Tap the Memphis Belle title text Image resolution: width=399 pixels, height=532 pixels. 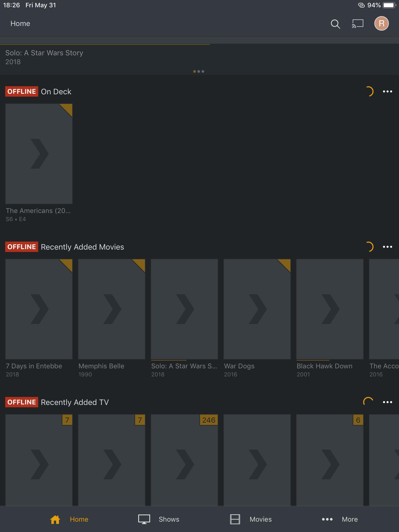[101, 366]
